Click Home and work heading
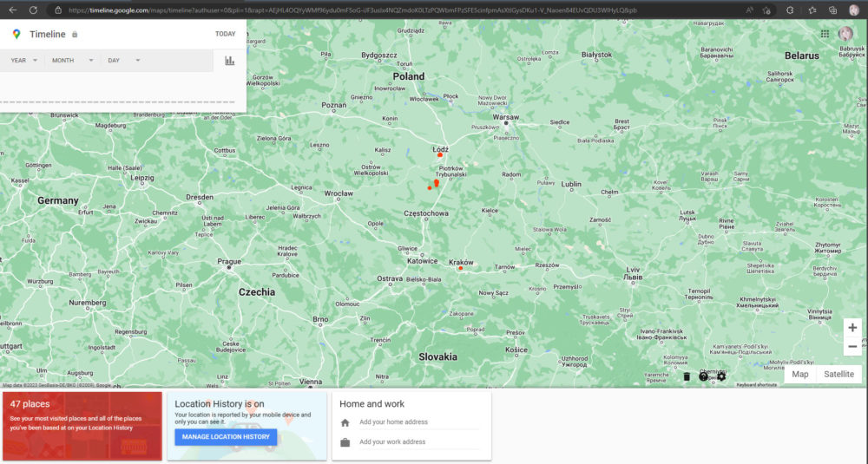Viewport: 868px width, 464px height. 372,404
